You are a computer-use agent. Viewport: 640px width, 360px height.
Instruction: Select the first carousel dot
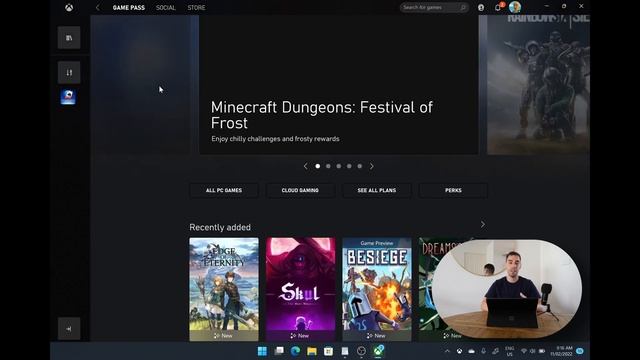click(x=318, y=166)
